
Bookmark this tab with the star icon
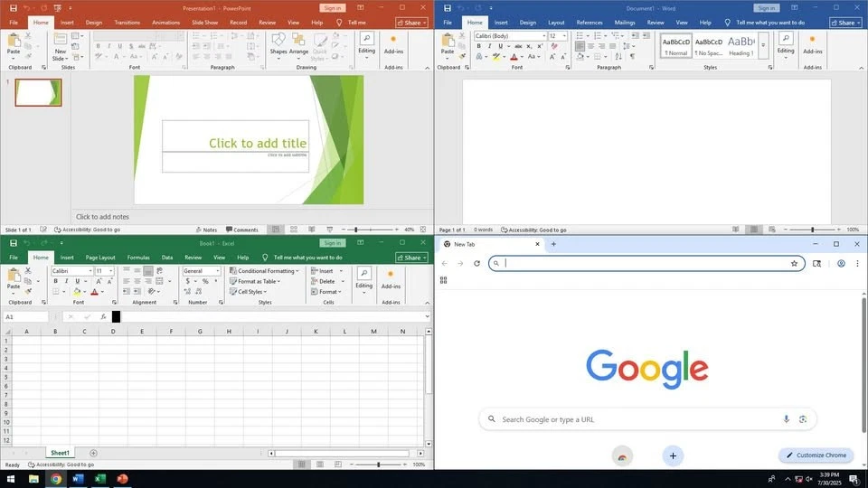tap(795, 263)
